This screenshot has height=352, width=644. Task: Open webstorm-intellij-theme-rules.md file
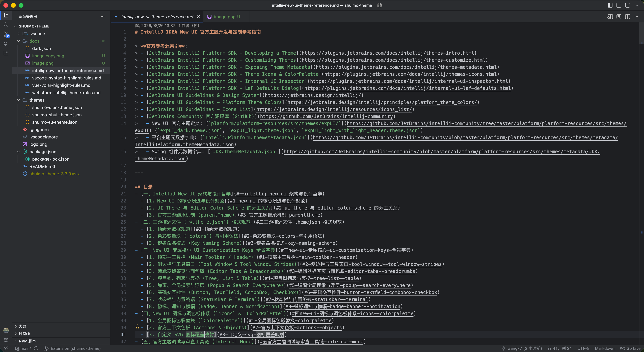(x=61, y=93)
